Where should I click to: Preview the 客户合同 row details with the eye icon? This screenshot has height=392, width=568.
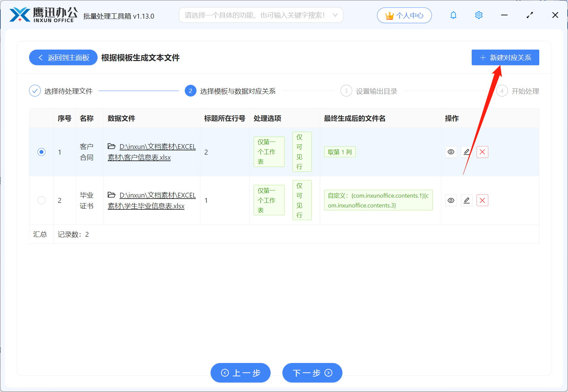[451, 152]
